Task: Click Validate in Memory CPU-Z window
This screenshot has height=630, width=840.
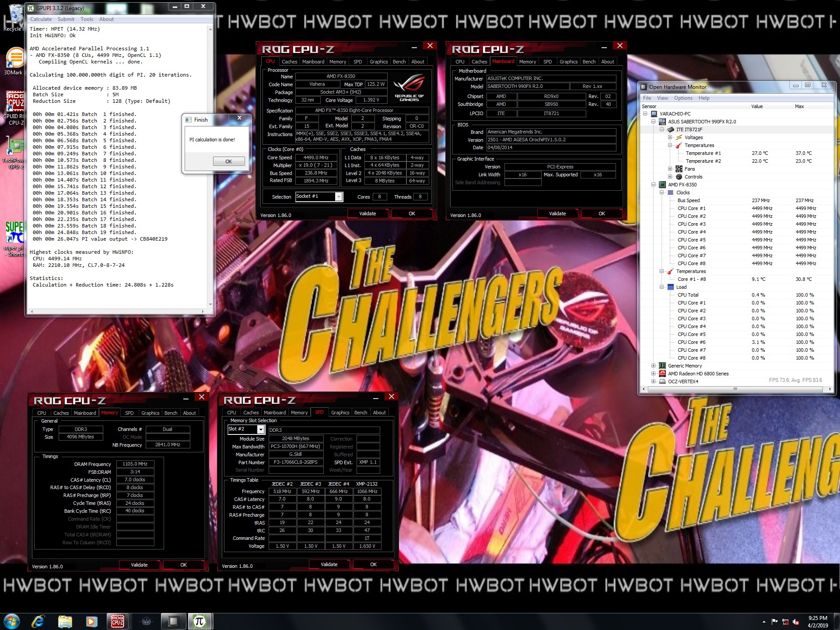Action: [x=139, y=565]
